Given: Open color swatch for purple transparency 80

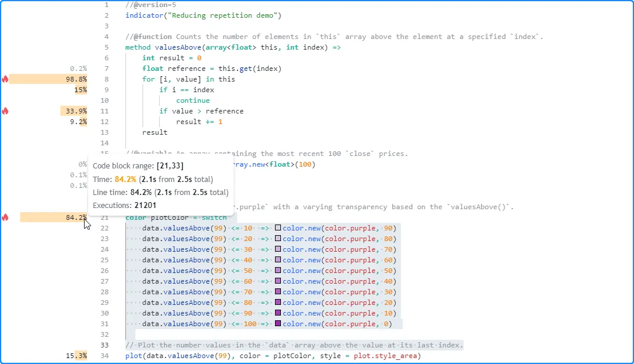Looking at the screenshot, I should coord(278,239).
